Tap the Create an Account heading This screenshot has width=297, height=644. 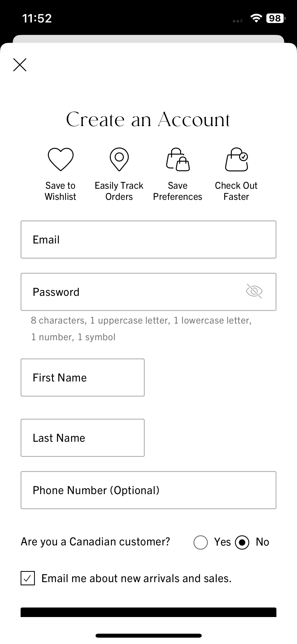(x=148, y=119)
